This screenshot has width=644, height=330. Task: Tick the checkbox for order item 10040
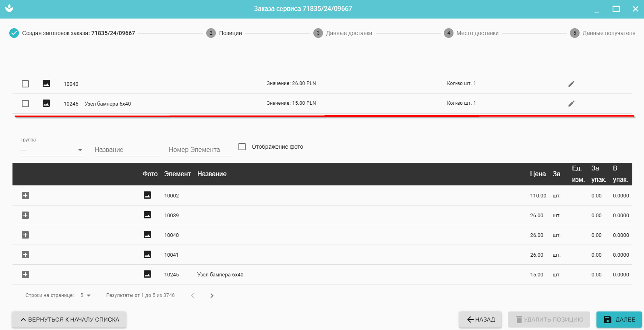coord(25,84)
